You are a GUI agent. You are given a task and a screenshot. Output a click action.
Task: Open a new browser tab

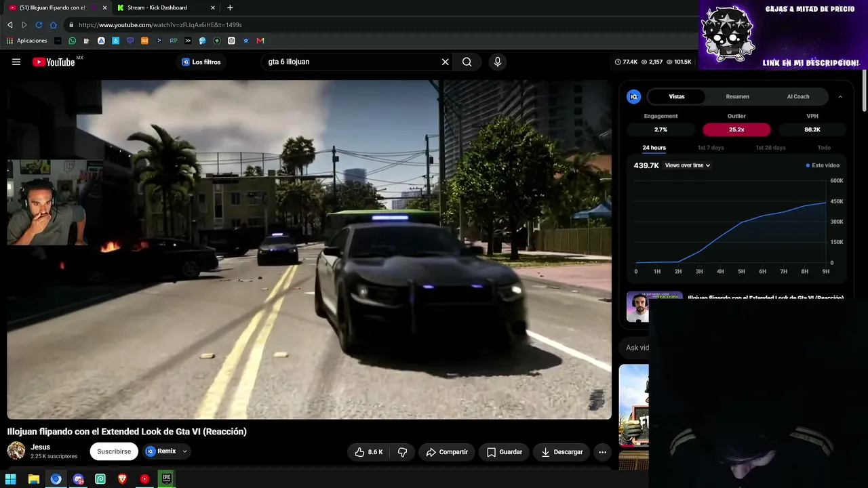click(230, 7)
